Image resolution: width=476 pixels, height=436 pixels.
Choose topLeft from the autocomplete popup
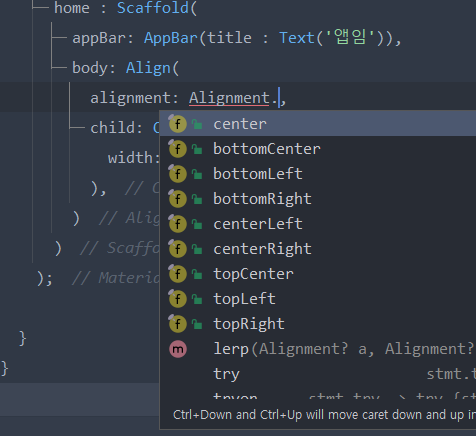click(318, 299)
